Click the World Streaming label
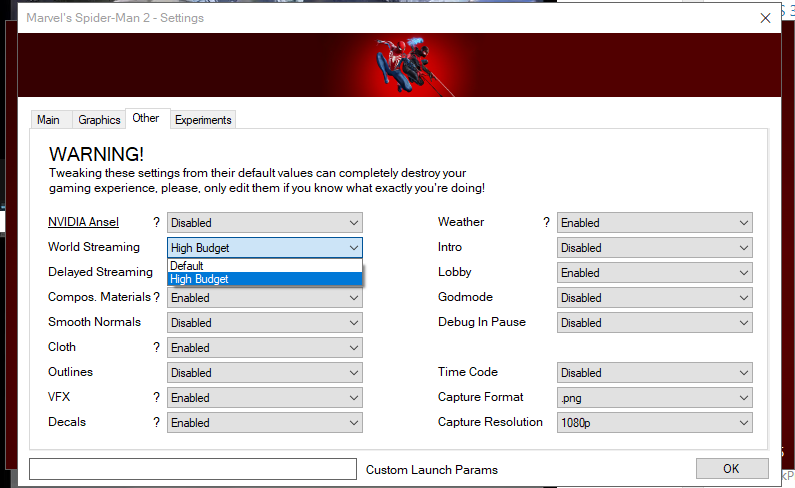 [x=94, y=247]
